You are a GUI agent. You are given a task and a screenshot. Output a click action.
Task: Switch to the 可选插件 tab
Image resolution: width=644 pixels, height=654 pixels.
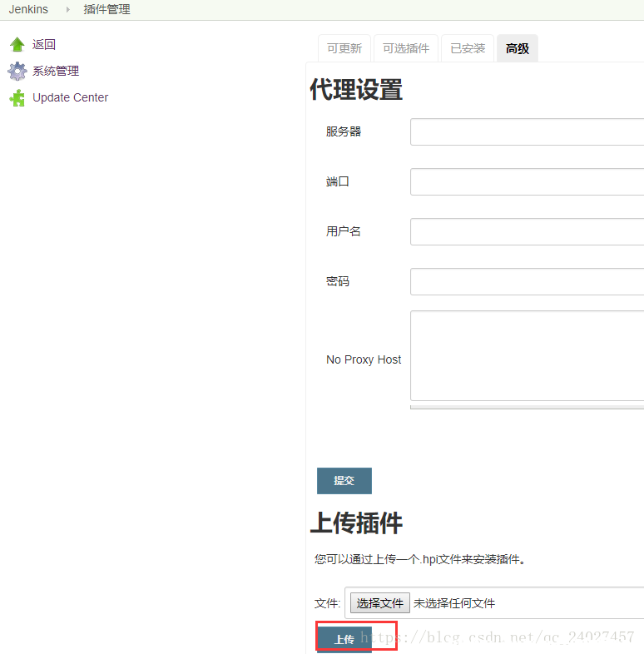click(x=406, y=48)
